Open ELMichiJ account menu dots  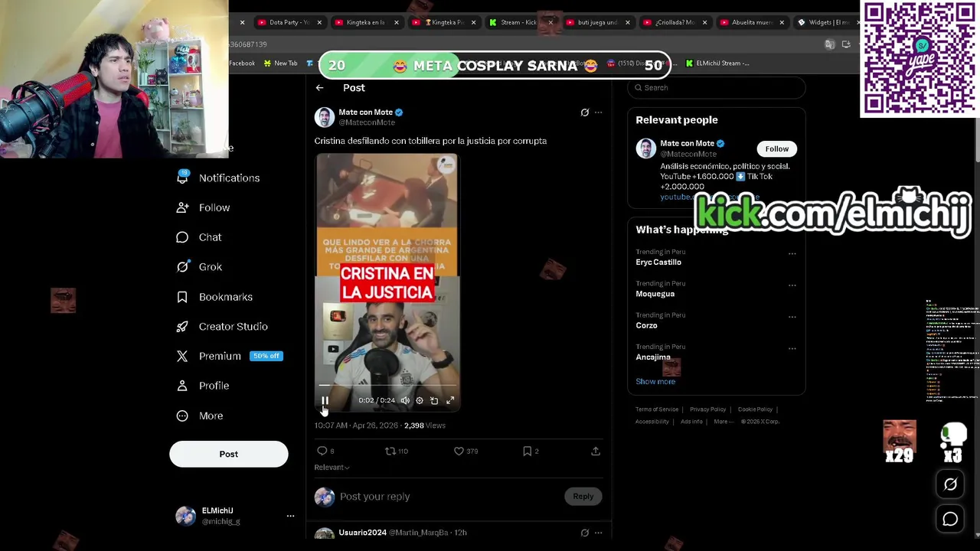click(x=290, y=516)
